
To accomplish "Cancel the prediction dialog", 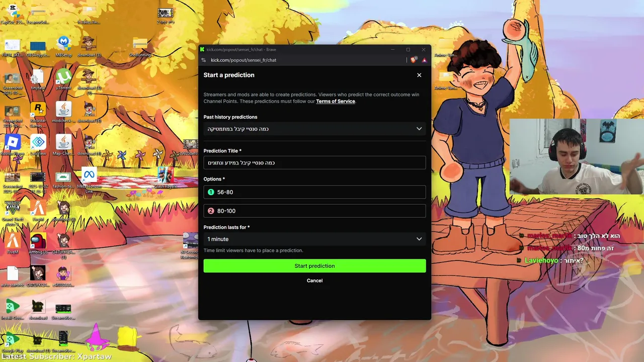I will pos(314,281).
